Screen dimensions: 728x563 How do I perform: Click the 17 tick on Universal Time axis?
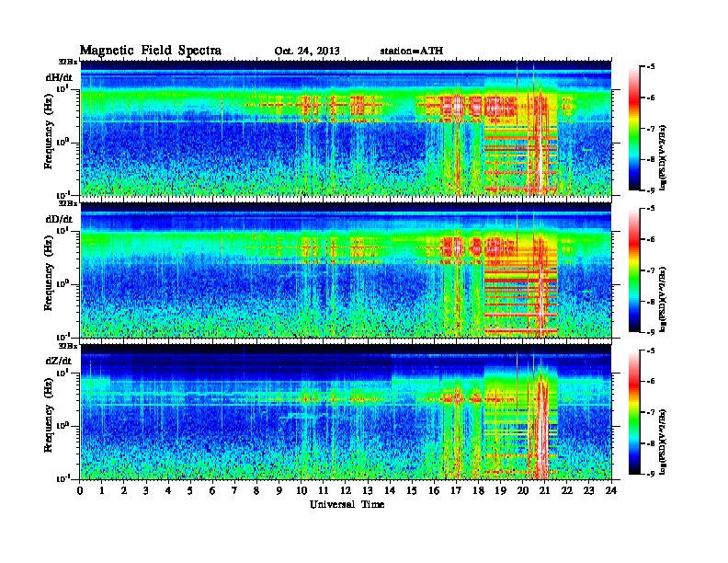click(x=456, y=490)
